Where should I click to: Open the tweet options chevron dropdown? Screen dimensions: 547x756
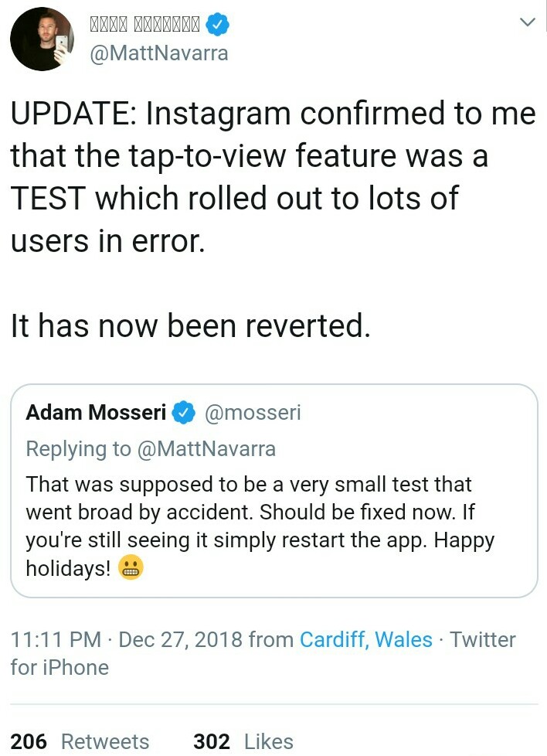527,23
